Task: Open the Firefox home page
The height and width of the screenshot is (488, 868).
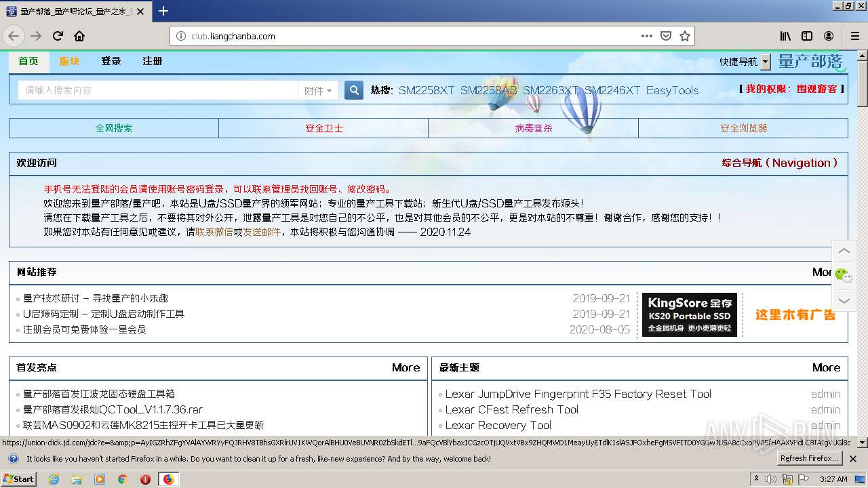Action: (x=79, y=36)
